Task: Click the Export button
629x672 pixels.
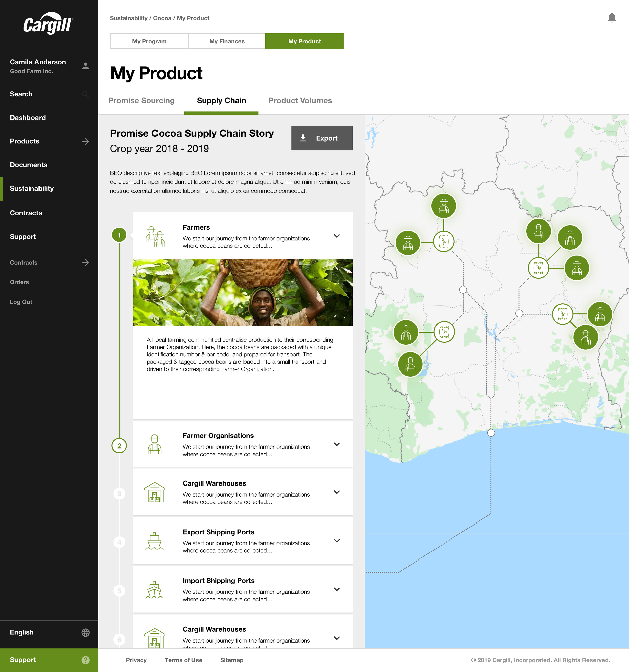Action: (322, 138)
